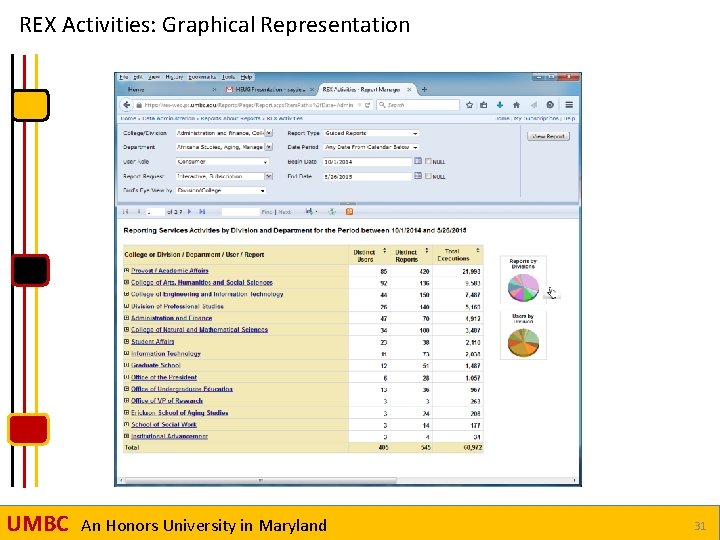
Task: Open College of Engineering and Information Technology link
Action: 207,294
